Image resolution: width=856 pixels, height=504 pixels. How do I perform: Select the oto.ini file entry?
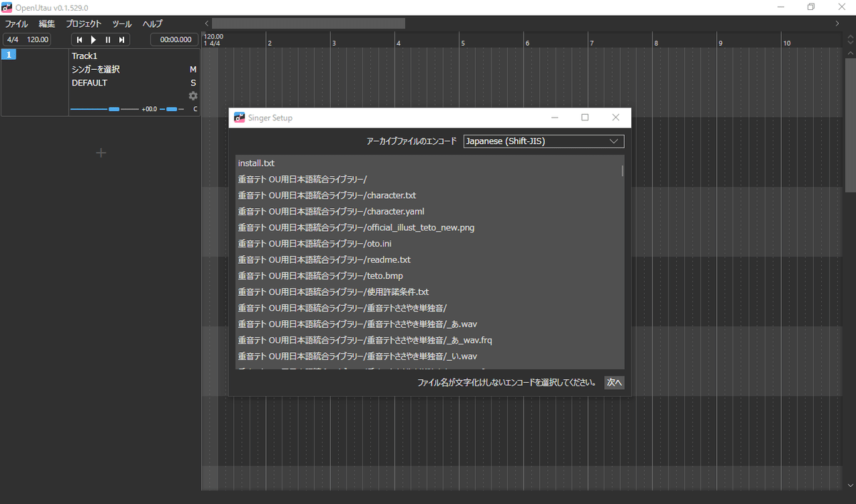click(x=429, y=244)
